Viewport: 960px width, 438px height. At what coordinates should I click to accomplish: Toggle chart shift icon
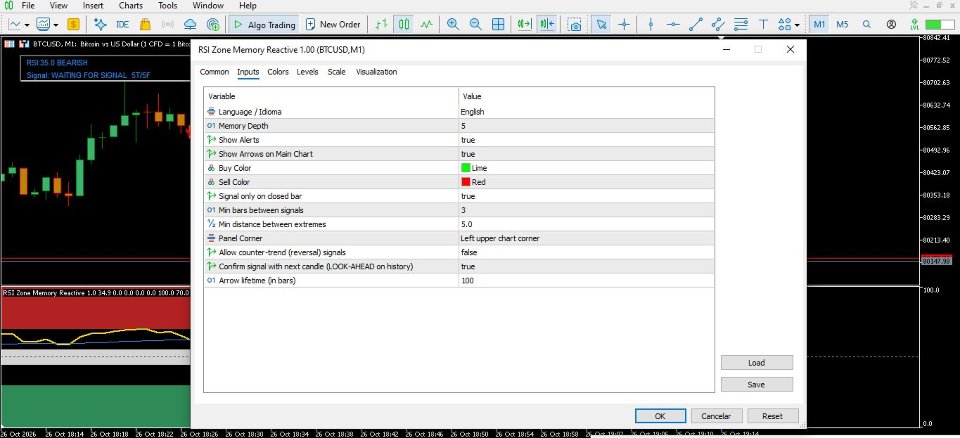click(x=547, y=25)
